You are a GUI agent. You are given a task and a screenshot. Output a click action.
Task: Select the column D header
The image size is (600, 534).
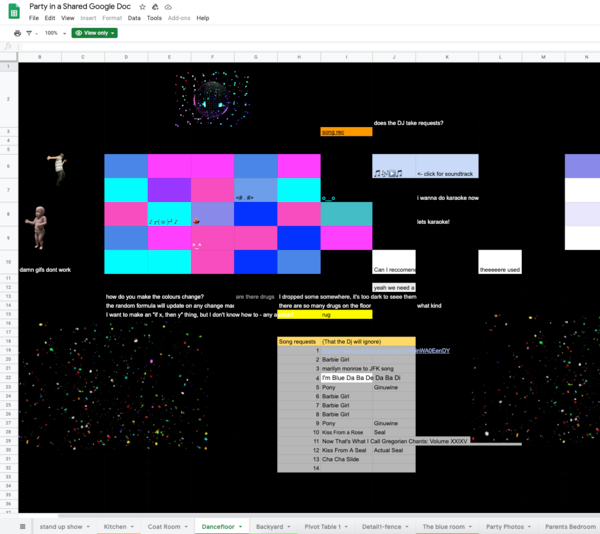[126, 57]
